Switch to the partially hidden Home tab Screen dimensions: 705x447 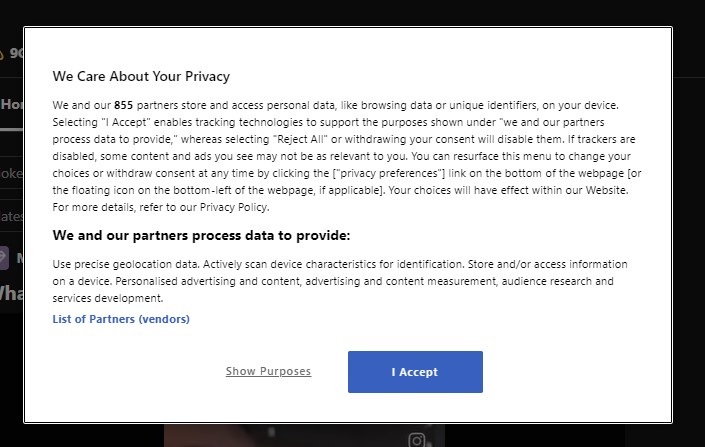[12, 104]
